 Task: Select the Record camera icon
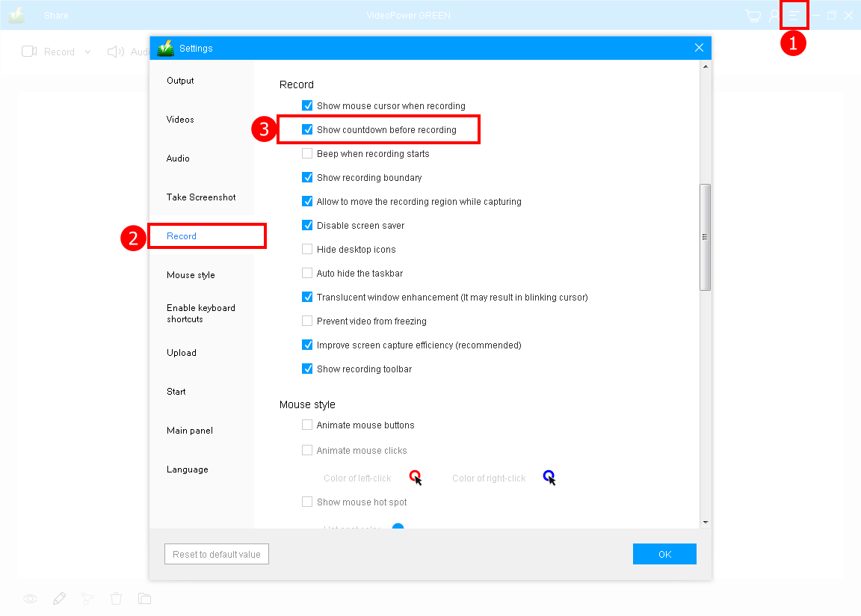click(x=28, y=52)
